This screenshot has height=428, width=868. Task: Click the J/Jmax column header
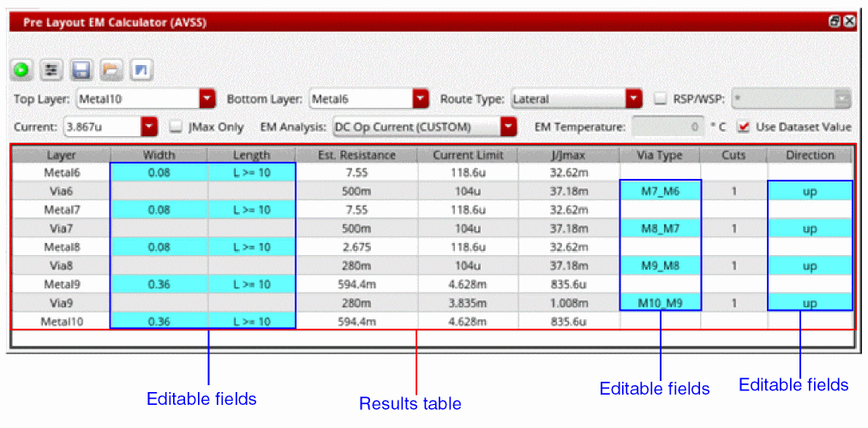pos(568,156)
